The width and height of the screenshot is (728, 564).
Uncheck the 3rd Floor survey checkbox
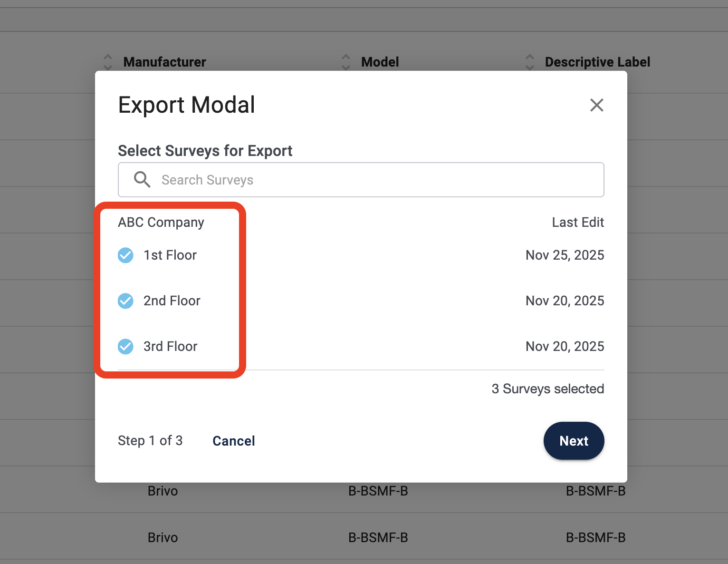point(125,347)
